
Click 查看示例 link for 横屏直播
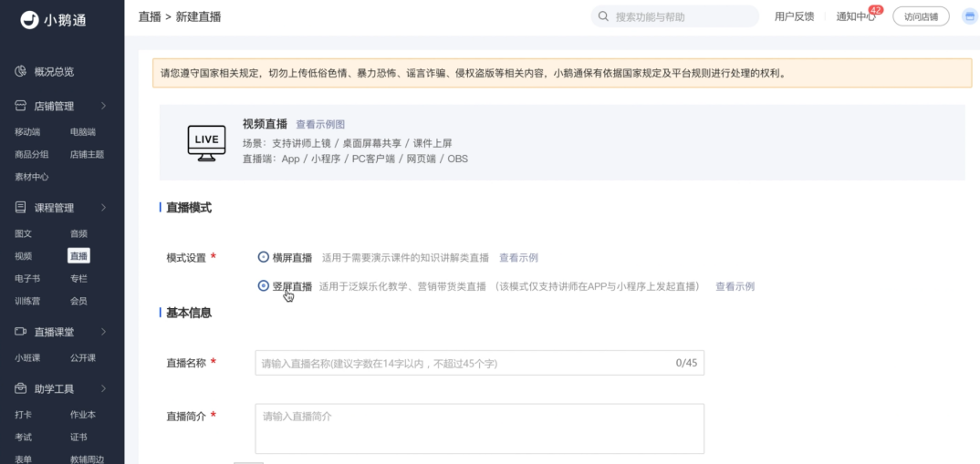pos(519,257)
